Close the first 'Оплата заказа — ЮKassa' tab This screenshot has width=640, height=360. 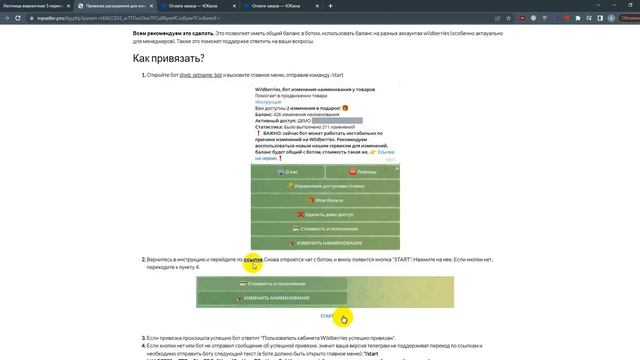(x=234, y=6)
